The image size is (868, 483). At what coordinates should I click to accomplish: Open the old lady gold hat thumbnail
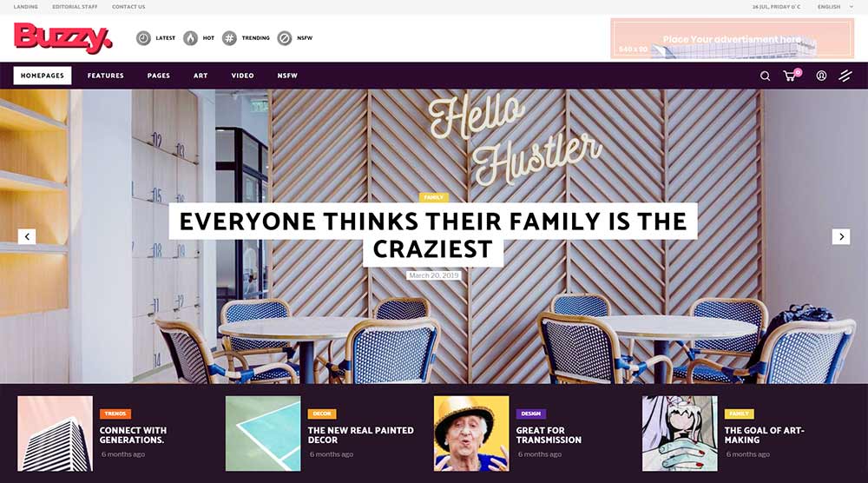(x=471, y=433)
